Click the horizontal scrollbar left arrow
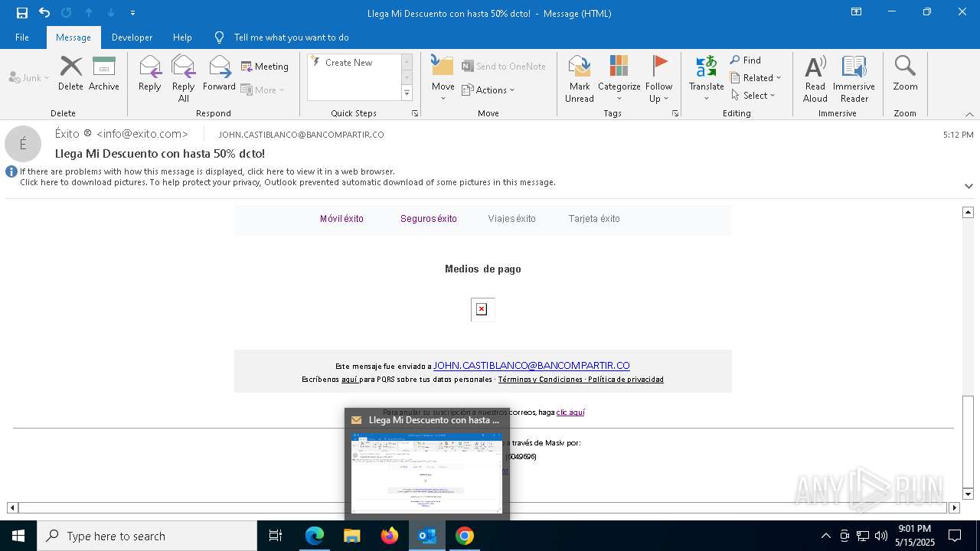 12,507
